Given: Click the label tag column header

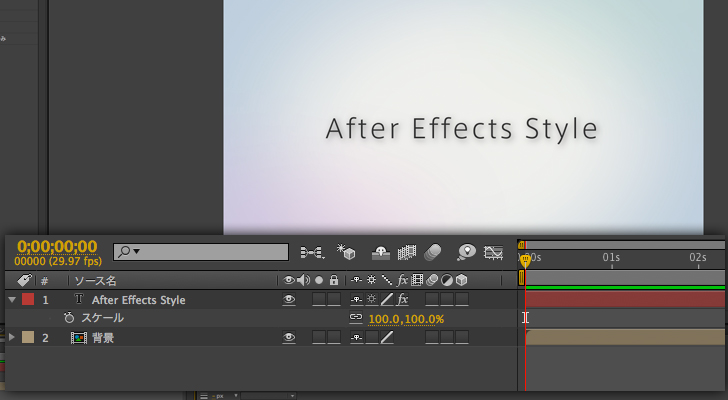Looking at the screenshot, I should tap(25, 280).
